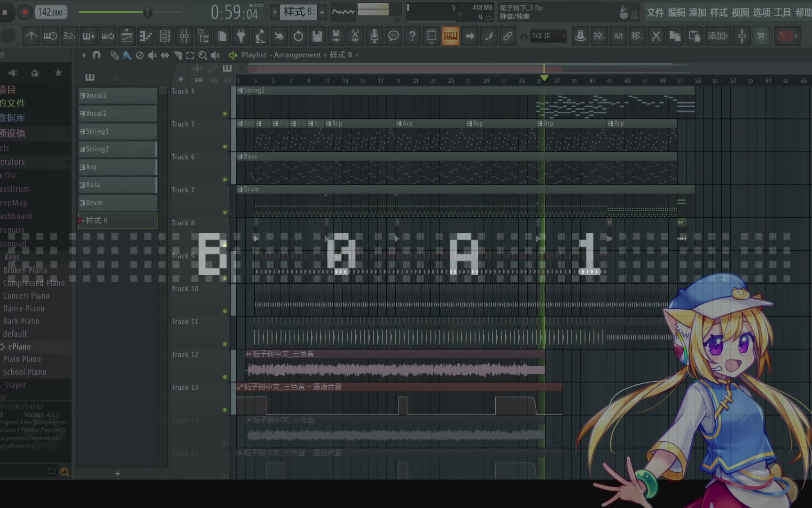Viewport: 812px width, 508px height.
Task: Select the paint brush tool in playlist
Action: (127, 55)
